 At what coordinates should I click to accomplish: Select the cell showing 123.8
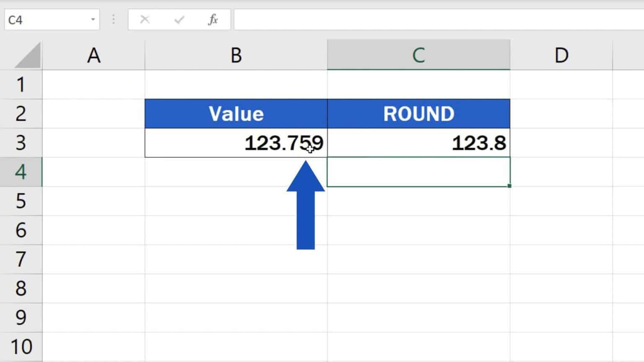[x=419, y=143]
